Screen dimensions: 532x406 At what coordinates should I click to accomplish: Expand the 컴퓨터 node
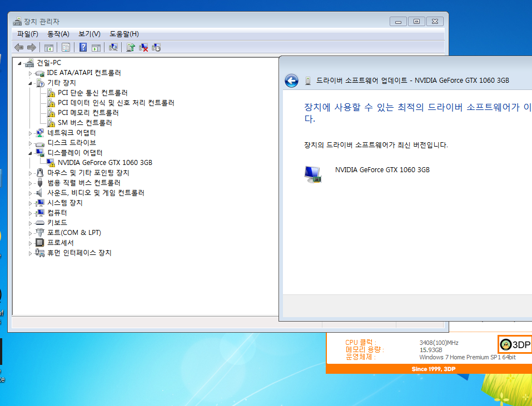coord(30,213)
